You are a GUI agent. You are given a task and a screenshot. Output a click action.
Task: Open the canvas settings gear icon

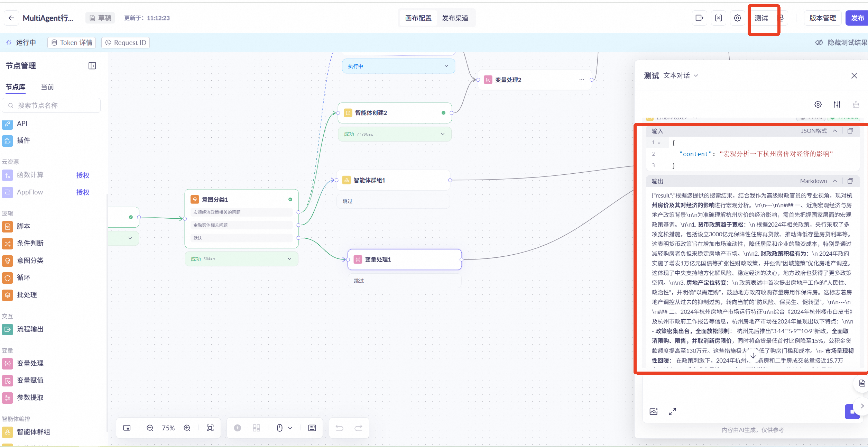(x=737, y=18)
